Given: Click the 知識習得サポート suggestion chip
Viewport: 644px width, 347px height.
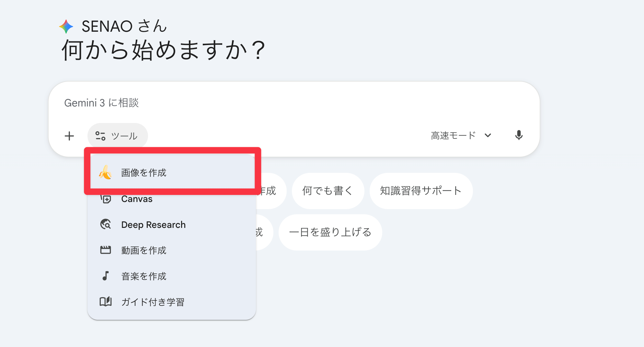Looking at the screenshot, I should point(421,191).
